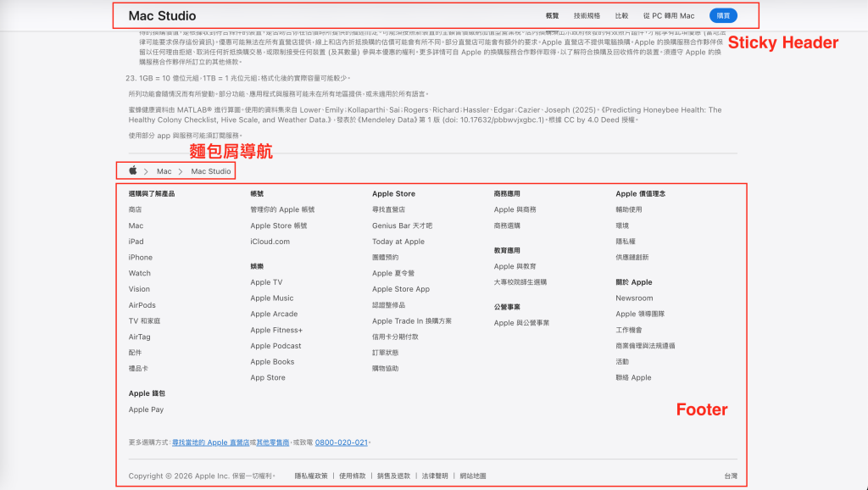868x490 pixels.
Task: Open 隱私權 under Apple 價值理念
Action: (x=626, y=242)
